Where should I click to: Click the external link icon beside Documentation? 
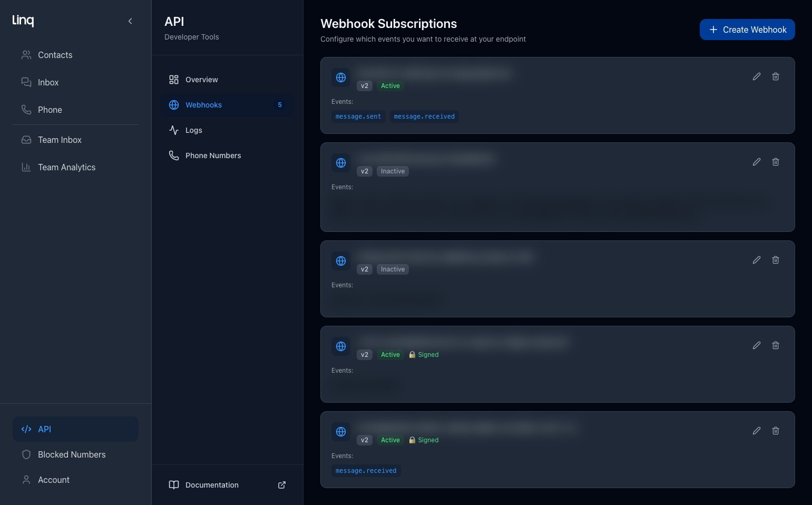point(282,485)
